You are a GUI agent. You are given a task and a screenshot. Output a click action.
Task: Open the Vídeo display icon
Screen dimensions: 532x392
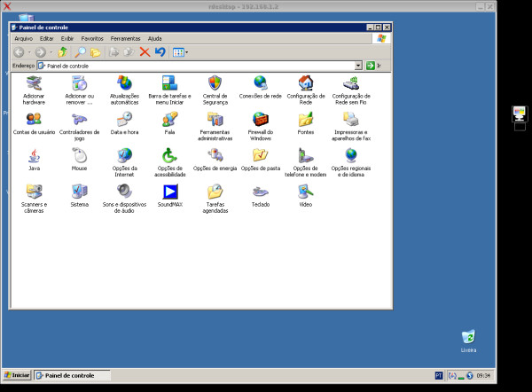306,196
